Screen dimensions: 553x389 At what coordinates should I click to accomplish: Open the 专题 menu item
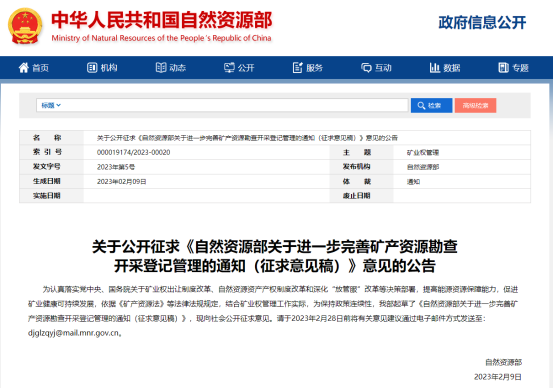coord(520,68)
